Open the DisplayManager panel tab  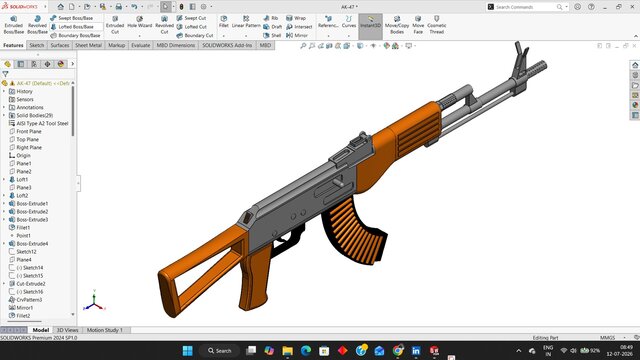click(61, 64)
